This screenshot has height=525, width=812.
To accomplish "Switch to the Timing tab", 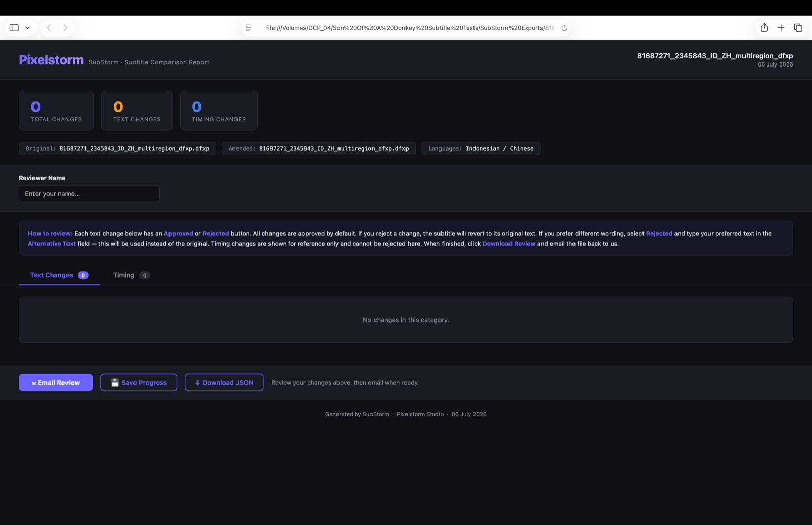I will point(131,275).
